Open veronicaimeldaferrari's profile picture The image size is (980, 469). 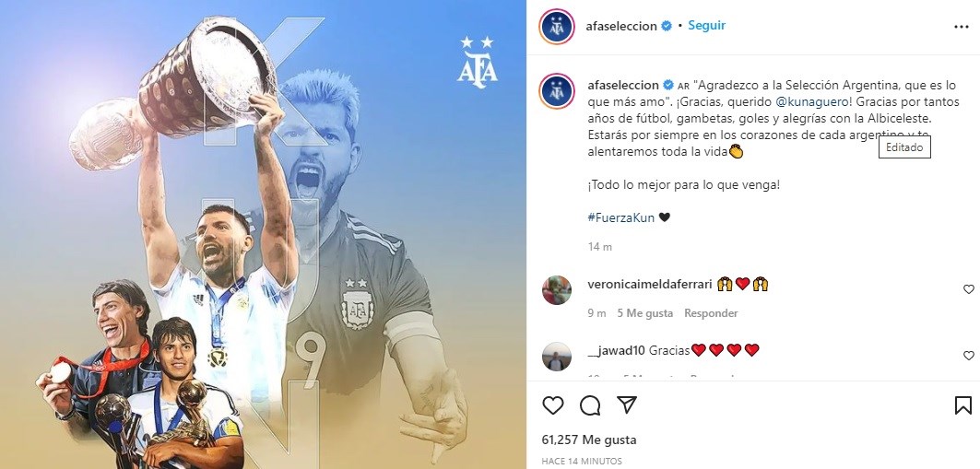556,289
